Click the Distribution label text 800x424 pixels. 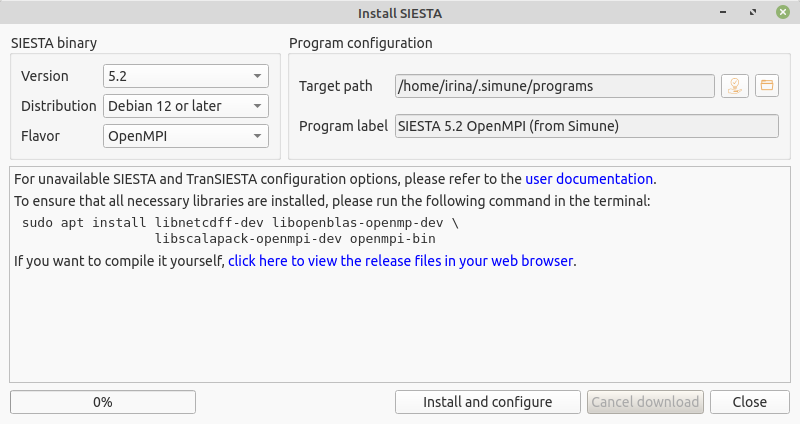click(59, 106)
